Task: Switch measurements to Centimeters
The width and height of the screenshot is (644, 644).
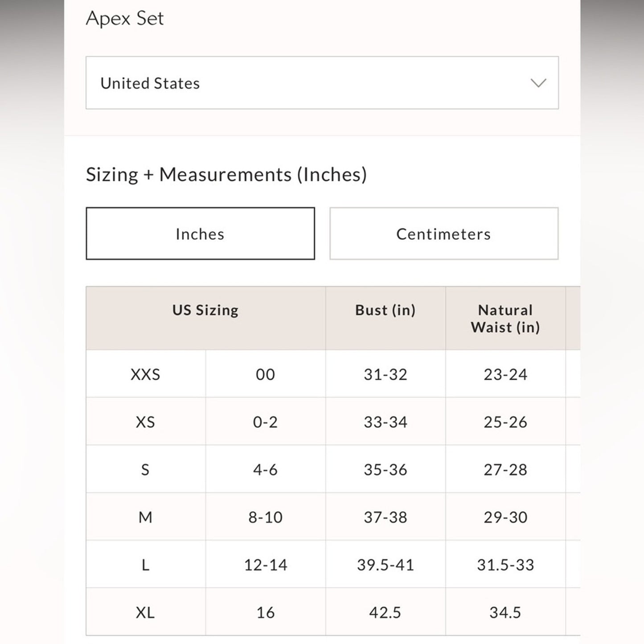Action: [443, 234]
